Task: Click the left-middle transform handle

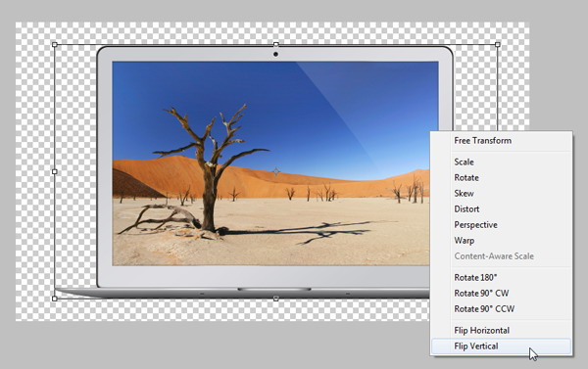Action: point(55,171)
